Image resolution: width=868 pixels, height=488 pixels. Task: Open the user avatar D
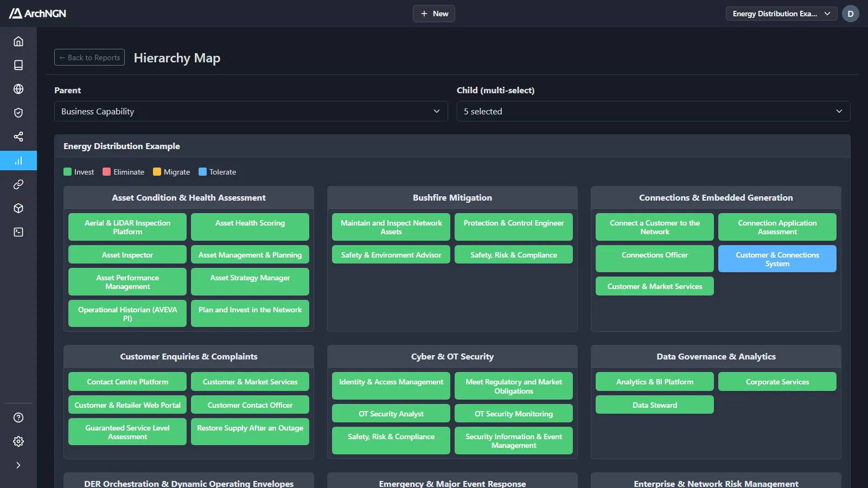(x=851, y=14)
